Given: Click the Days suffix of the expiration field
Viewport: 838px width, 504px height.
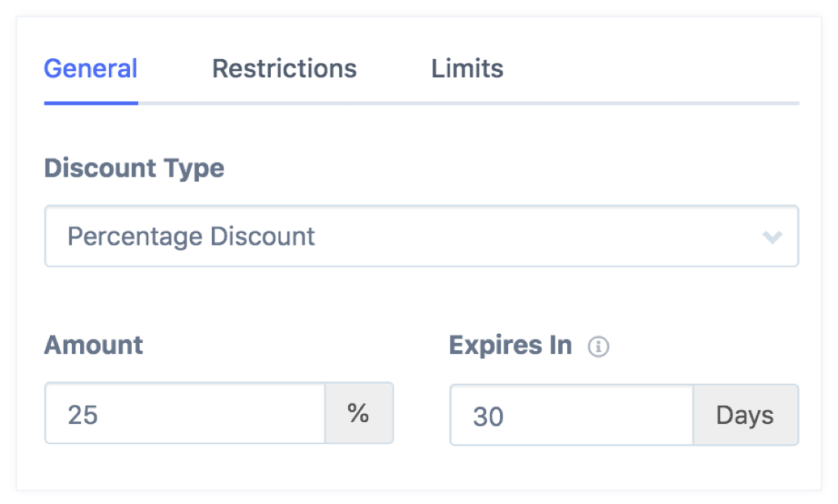Looking at the screenshot, I should (x=746, y=415).
